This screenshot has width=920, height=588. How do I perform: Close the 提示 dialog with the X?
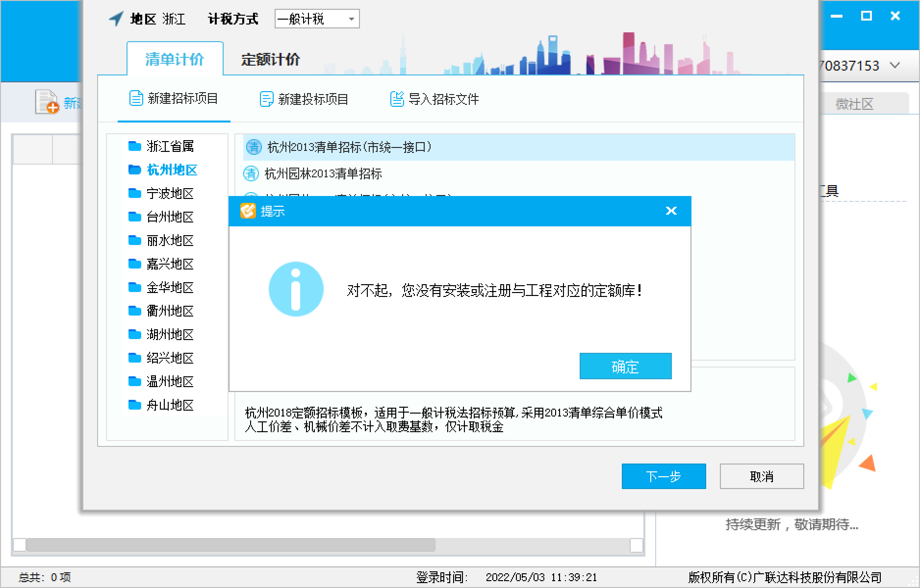coord(671,211)
